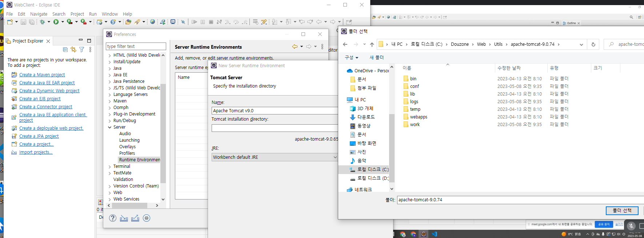The image size is (644, 238).
Task: Expand the Maven preferences node
Action: click(110, 101)
